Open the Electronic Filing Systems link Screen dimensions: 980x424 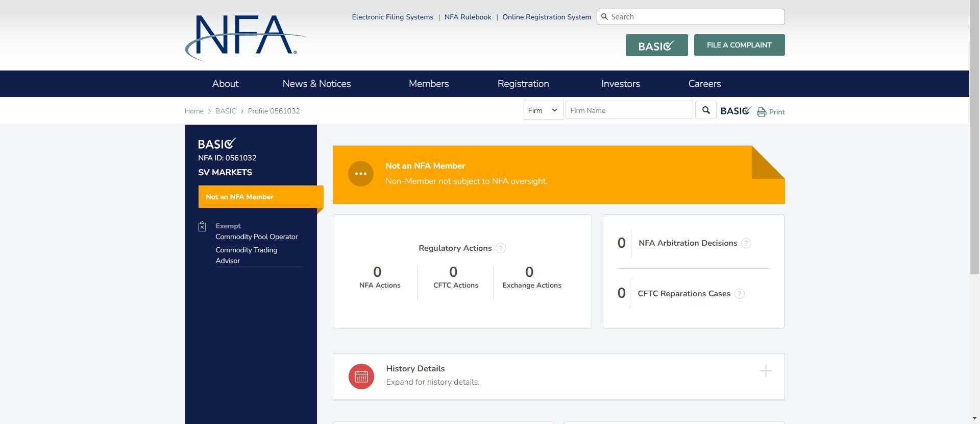point(393,17)
